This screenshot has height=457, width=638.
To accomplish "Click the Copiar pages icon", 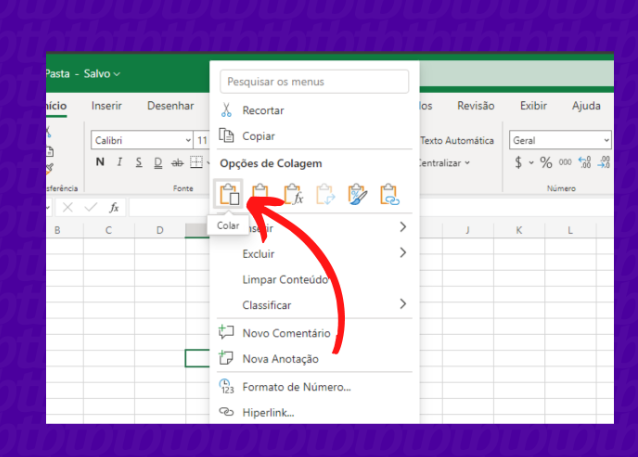I will (226, 136).
